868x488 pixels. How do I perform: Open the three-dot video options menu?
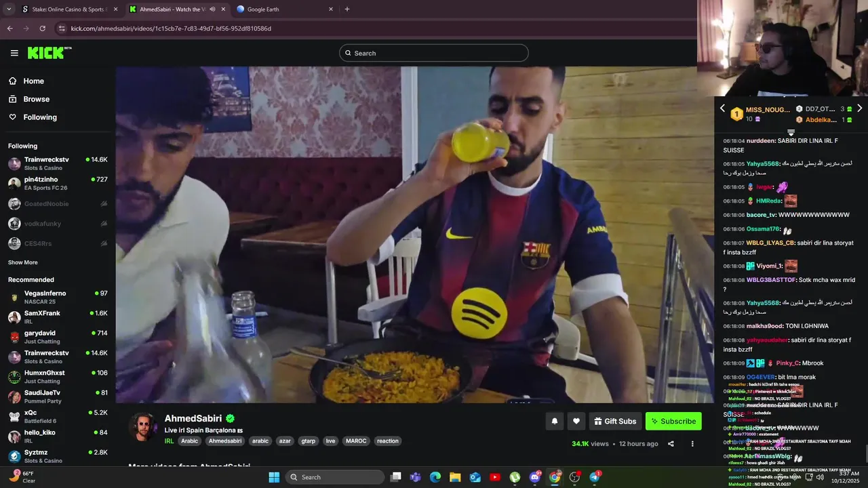692,444
